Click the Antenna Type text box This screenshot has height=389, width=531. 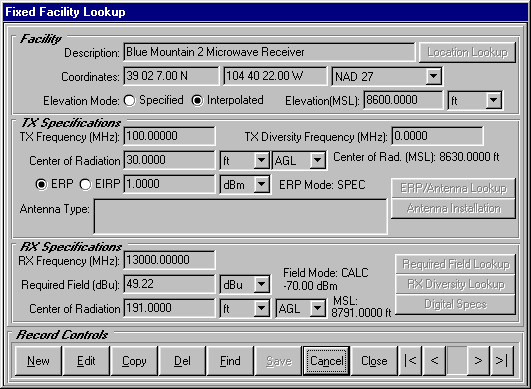click(240, 217)
